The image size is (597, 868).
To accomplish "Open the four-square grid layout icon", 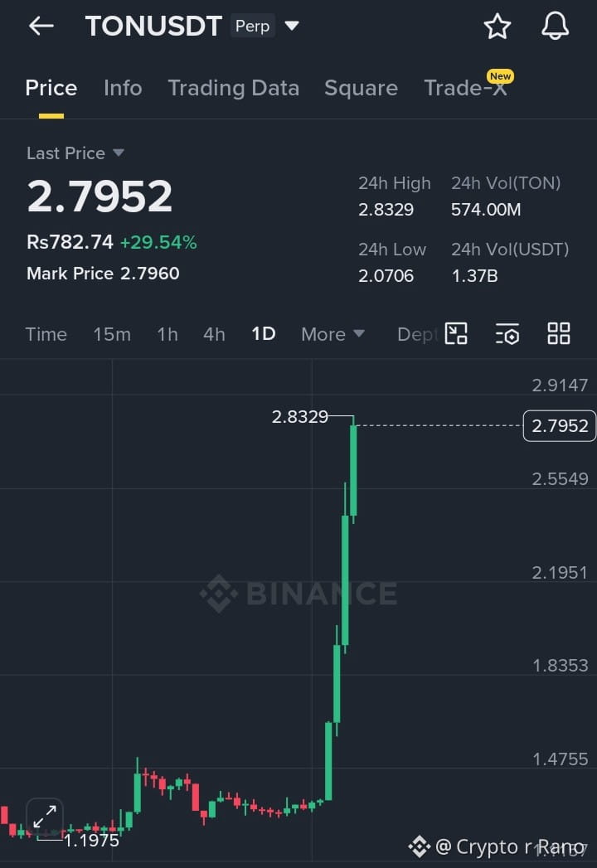I will tap(558, 333).
